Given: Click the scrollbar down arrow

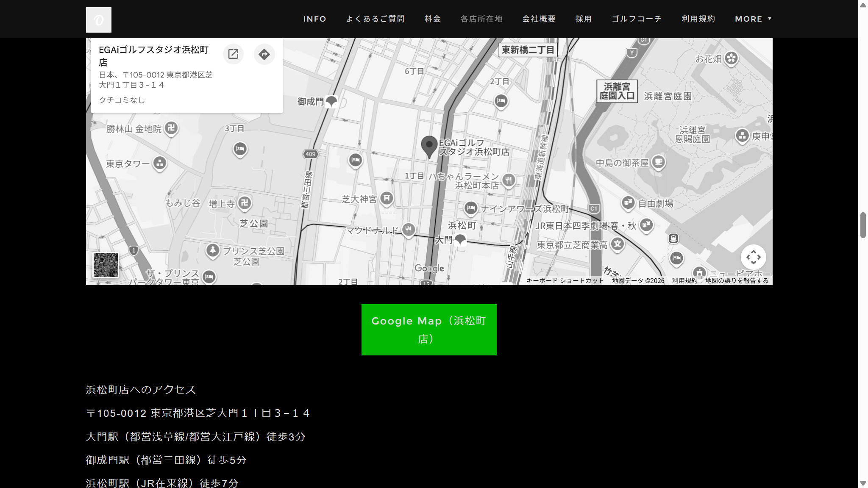Looking at the screenshot, I should (863, 483).
